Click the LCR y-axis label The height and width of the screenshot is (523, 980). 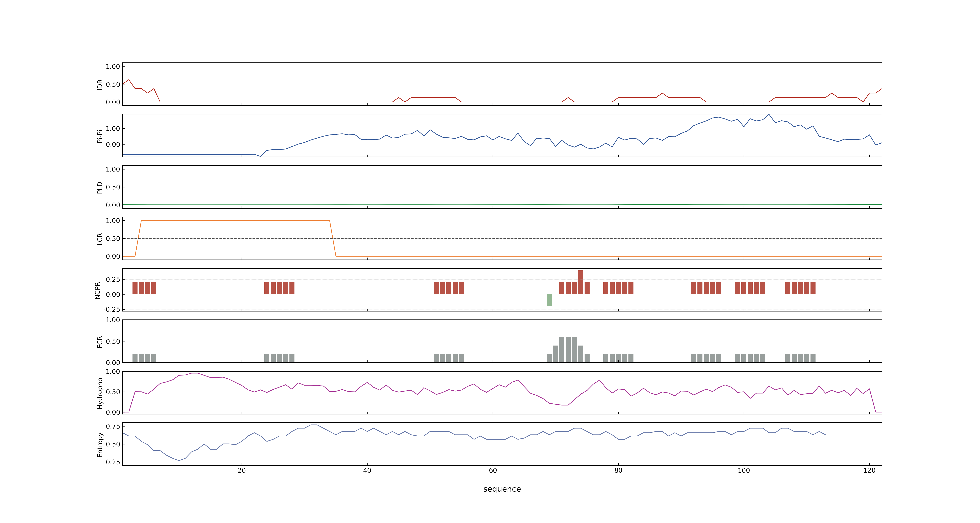(100, 239)
